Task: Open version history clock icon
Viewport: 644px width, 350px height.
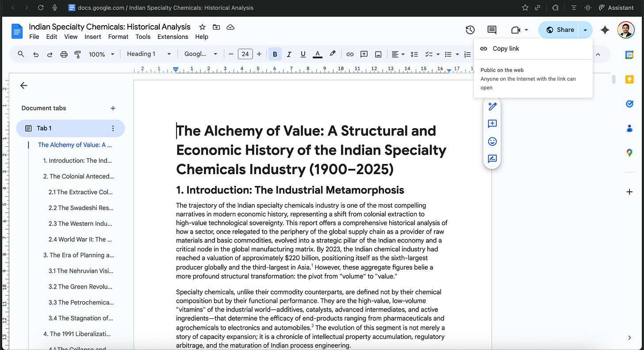Action: click(470, 30)
